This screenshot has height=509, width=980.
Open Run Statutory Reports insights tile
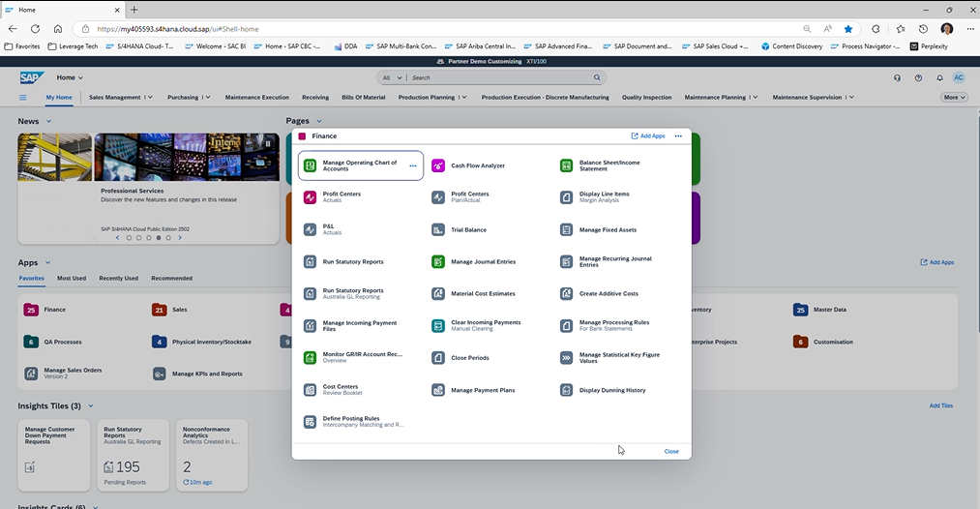[x=133, y=455]
